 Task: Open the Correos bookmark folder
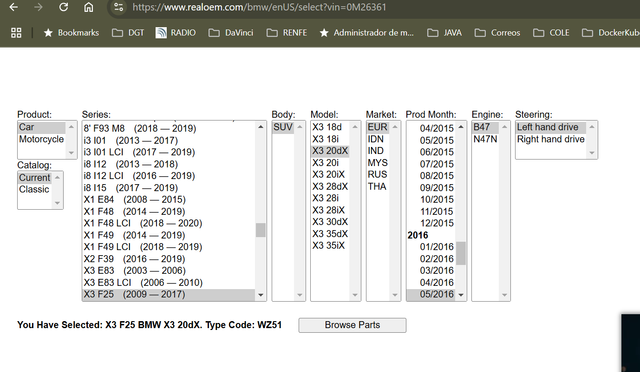click(x=497, y=33)
